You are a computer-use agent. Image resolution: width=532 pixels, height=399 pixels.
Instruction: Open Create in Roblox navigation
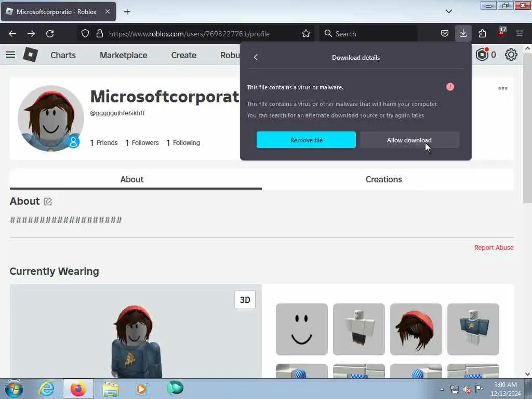[183, 55]
